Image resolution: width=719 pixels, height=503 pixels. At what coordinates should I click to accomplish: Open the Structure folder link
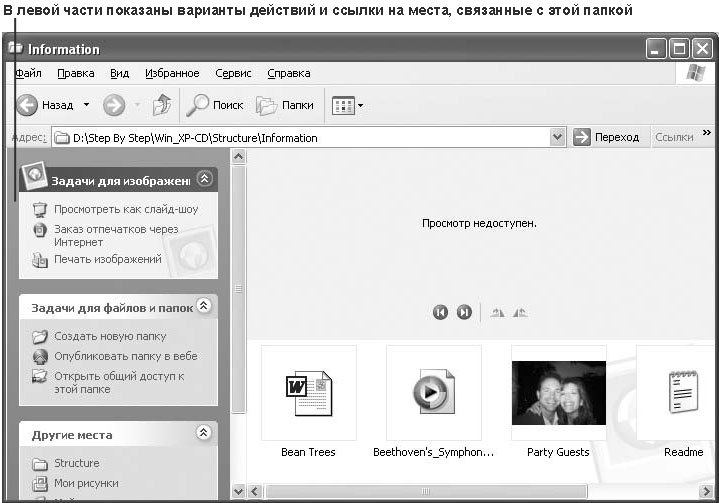point(77,463)
